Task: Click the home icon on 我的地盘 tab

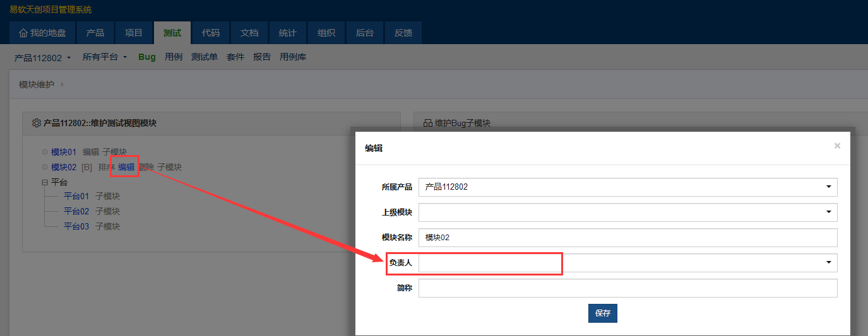Action: [23, 33]
